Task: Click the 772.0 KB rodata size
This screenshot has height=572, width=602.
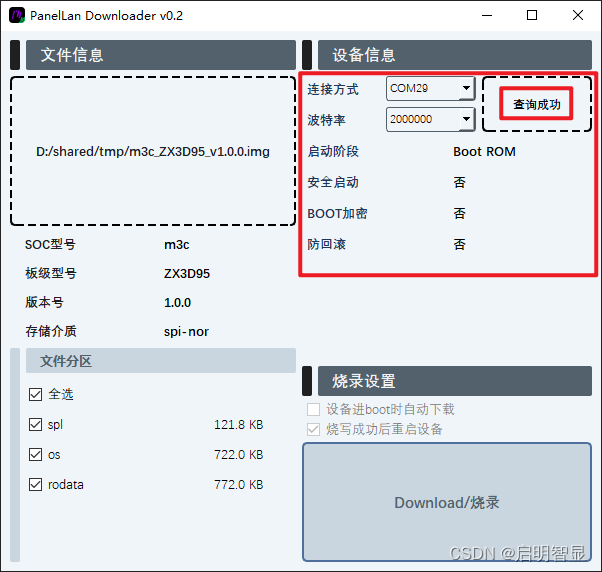Action: 238,484
